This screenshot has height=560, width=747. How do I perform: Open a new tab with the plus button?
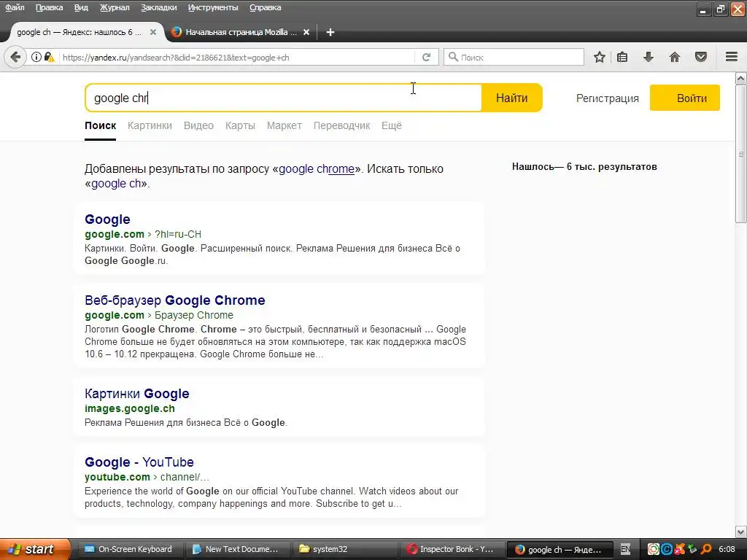[x=330, y=32]
